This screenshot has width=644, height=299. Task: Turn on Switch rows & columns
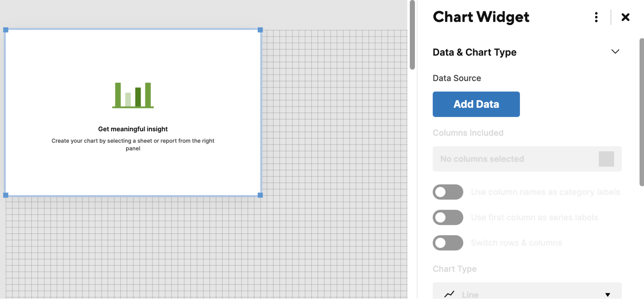pos(447,243)
